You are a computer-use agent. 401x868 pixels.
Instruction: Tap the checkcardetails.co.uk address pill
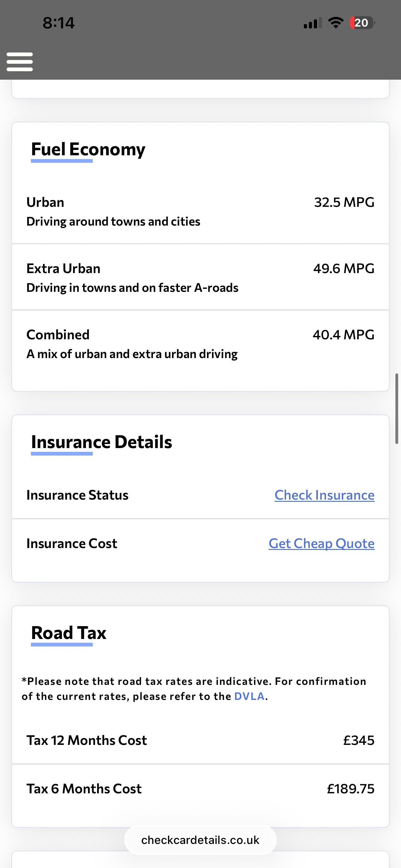tap(200, 840)
